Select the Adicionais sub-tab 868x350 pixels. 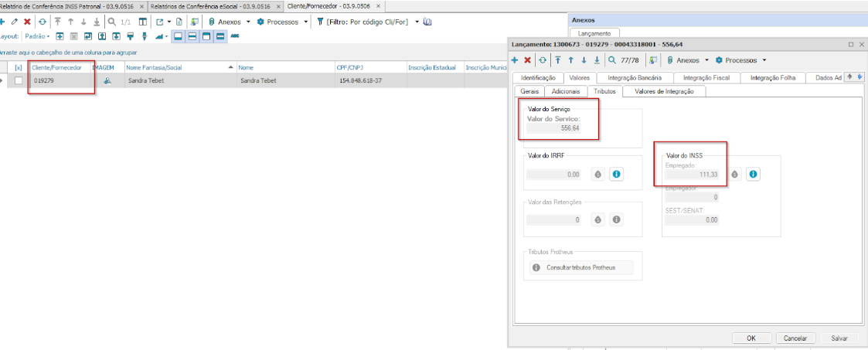coord(566,91)
